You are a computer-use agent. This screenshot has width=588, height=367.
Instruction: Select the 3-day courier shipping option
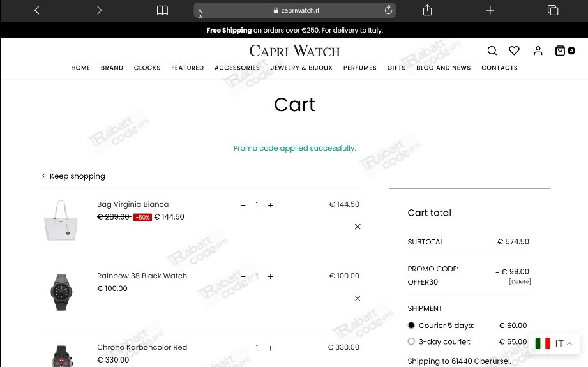(x=411, y=341)
